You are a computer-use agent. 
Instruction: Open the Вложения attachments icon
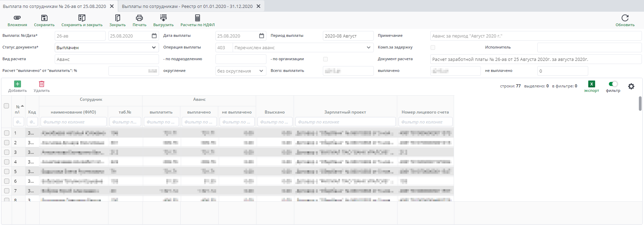pyautogui.click(x=17, y=18)
